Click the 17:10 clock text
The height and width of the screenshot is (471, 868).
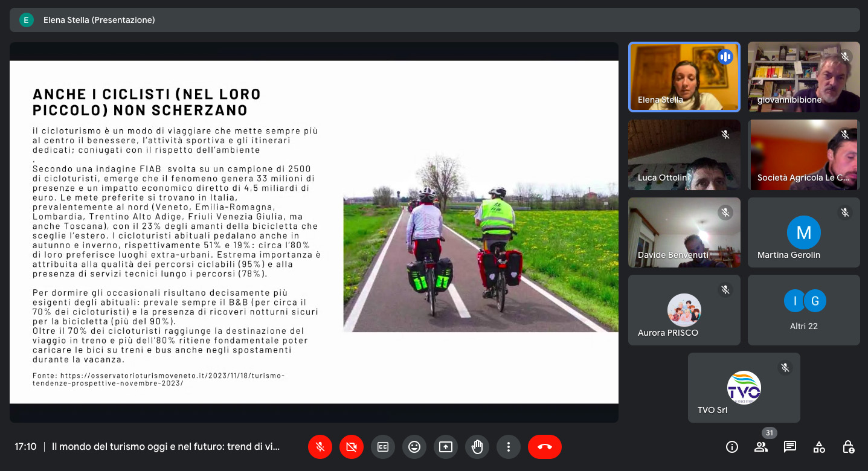click(26, 447)
